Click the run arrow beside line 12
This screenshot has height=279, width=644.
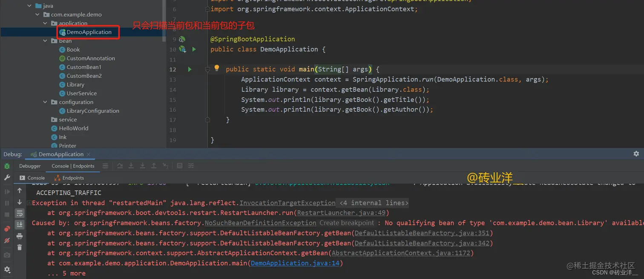point(190,69)
